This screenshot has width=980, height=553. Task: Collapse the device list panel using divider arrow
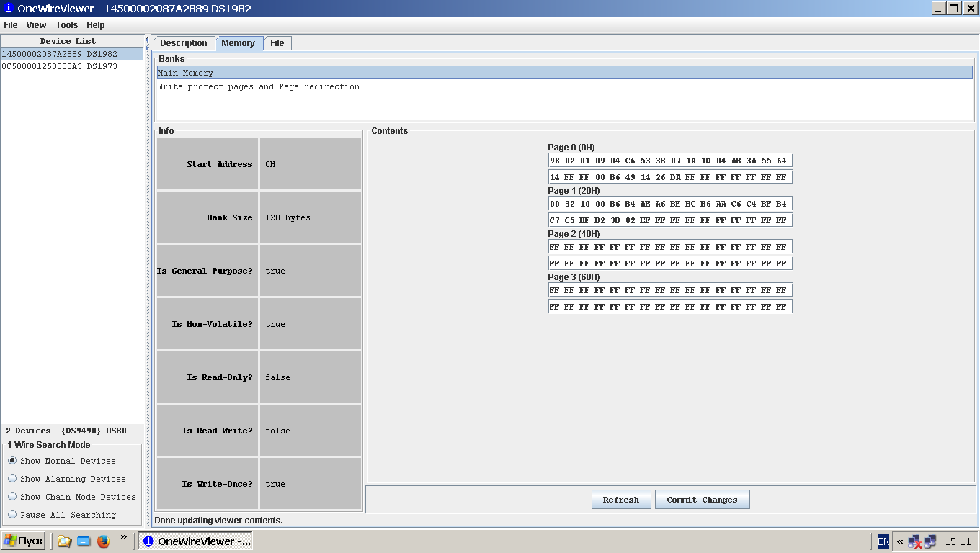point(147,40)
